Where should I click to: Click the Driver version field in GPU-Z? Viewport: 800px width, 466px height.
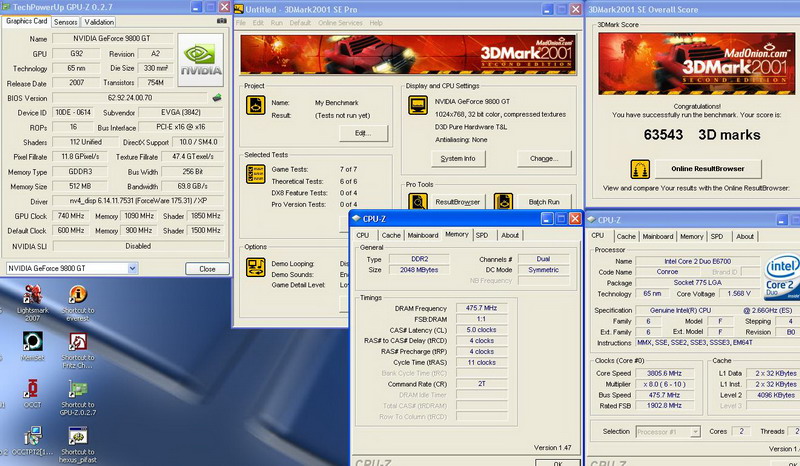(138, 201)
